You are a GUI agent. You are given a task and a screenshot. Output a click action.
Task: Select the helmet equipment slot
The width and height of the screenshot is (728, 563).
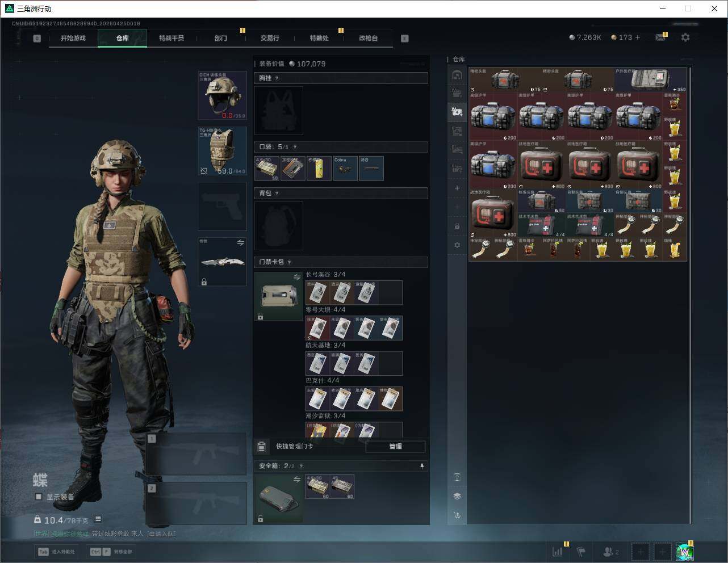(222, 95)
